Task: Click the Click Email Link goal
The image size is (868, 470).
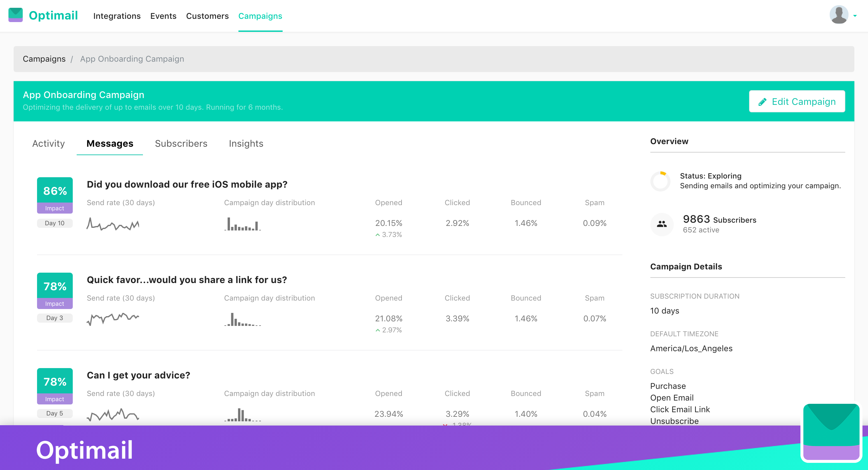Action: point(680,409)
